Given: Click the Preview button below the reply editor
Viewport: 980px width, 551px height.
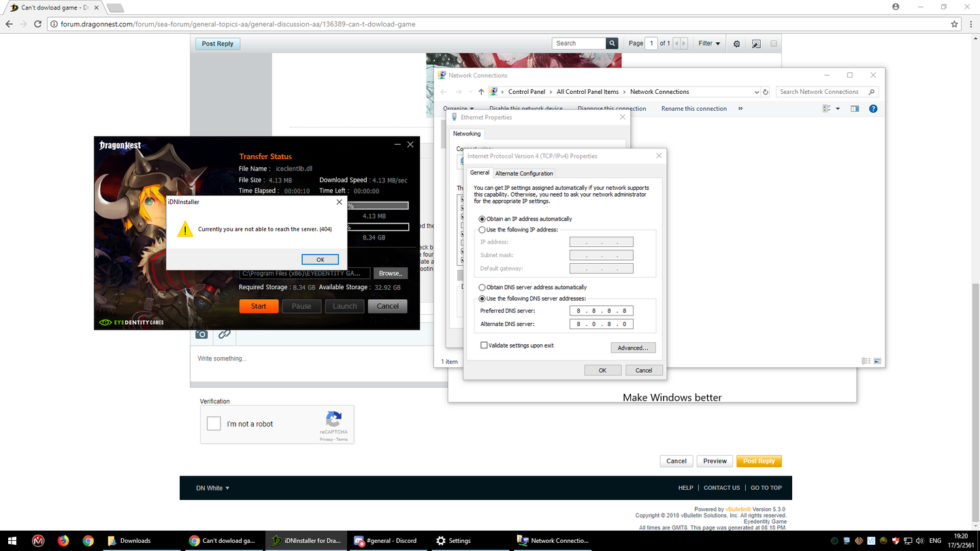Looking at the screenshot, I should click(715, 461).
